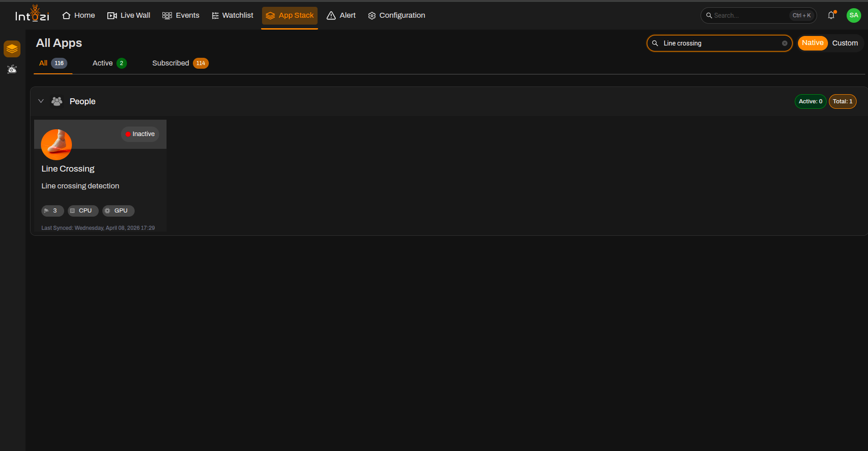The height and width of the screenshot is (451, 868).
Task: Clear the Line crossing search text
Action: click(x=785, y=43)
